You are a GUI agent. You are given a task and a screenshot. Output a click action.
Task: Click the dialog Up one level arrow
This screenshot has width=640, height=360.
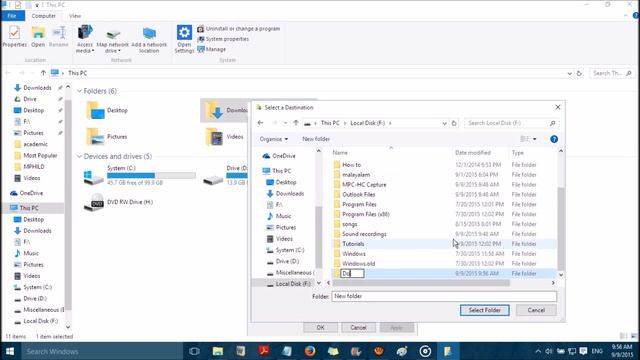coord(296,123)
